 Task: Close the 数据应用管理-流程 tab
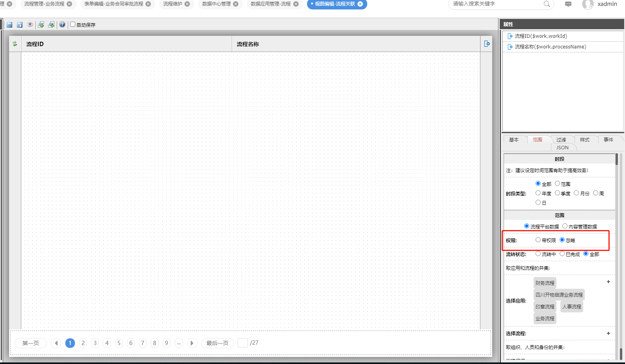pos(296,4)
